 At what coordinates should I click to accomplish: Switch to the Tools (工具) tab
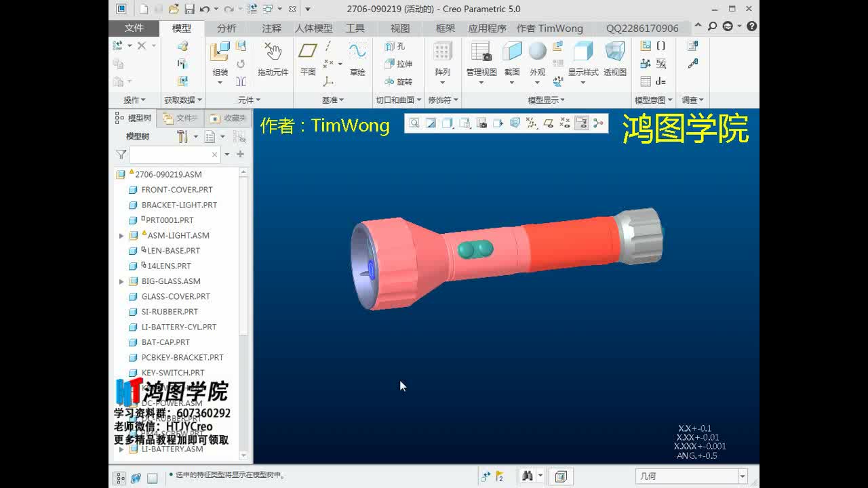(x=355, y=28)
